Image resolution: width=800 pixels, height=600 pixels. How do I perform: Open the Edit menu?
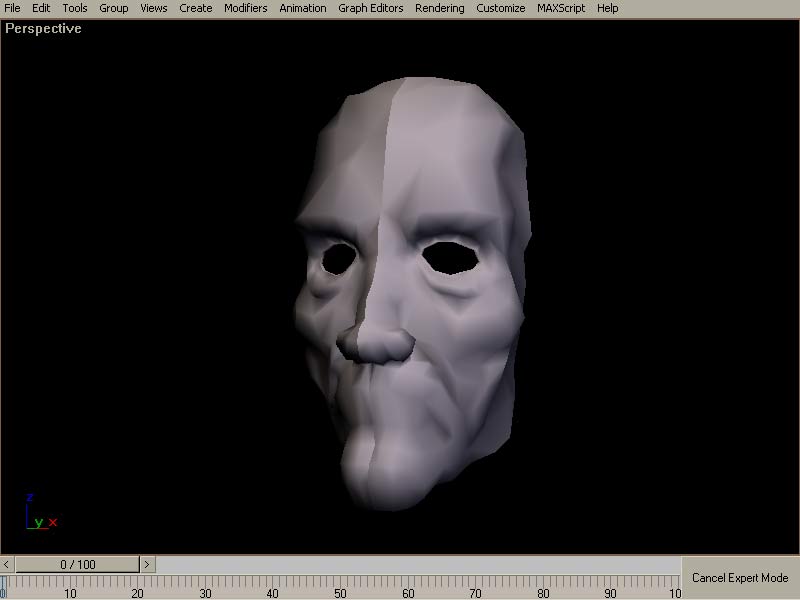pos(41,8)
